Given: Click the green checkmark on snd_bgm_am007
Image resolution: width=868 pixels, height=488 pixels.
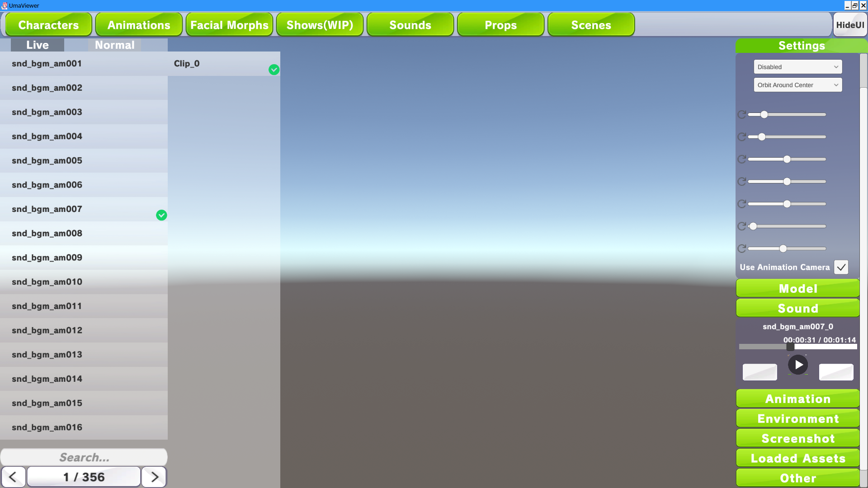Looking at the screenshot, I should click(161, 215).
